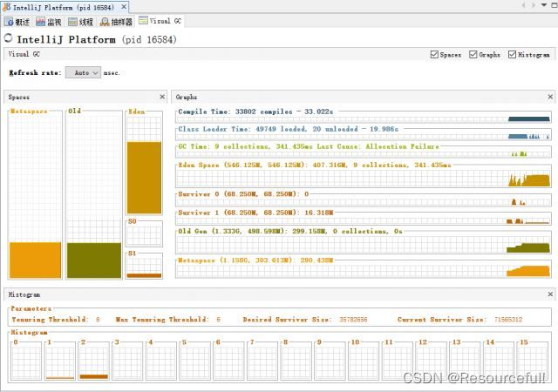Click the IntelliJ Platform (pid 16584) document tab
Image resolution: width=558 pixels, height=392 pixels.
point(64,7)
